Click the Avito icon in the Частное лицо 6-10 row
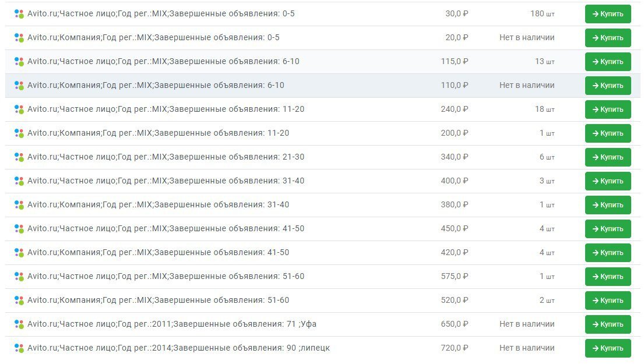Image resolution: width=644 pixels, height=364 pixels. pos(19,62)
